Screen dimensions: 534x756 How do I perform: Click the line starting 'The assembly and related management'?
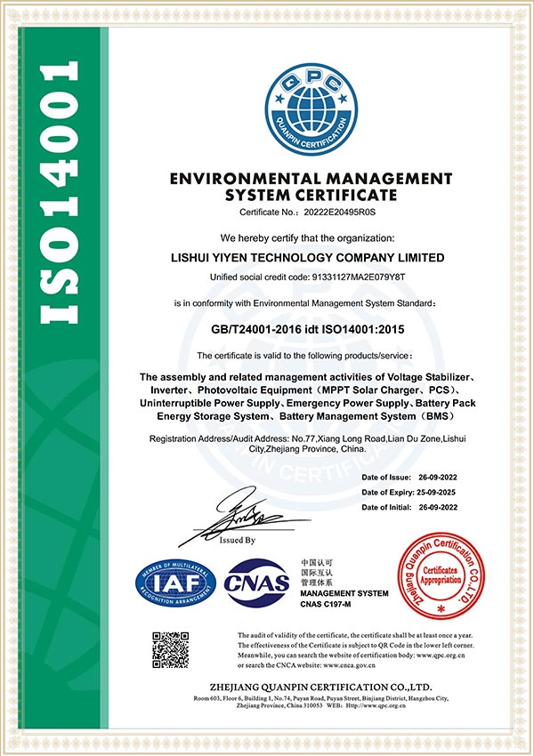pos(308,377)
